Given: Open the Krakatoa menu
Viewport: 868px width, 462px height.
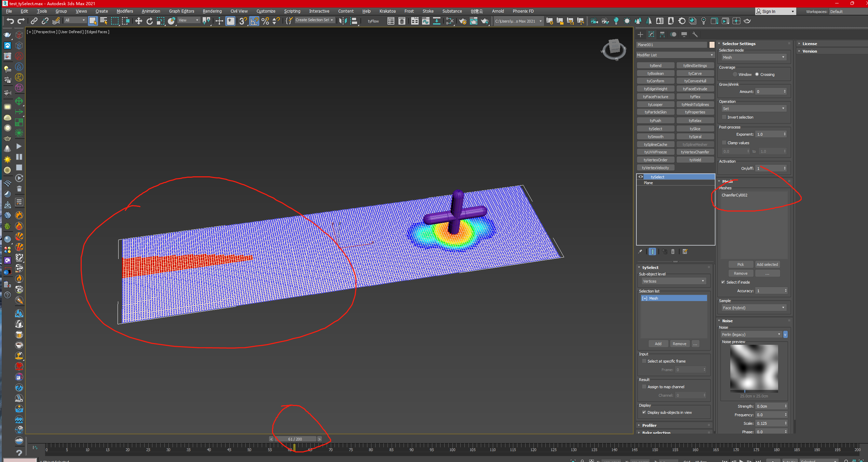Looking at the screenshot, I should pos(388,11).
